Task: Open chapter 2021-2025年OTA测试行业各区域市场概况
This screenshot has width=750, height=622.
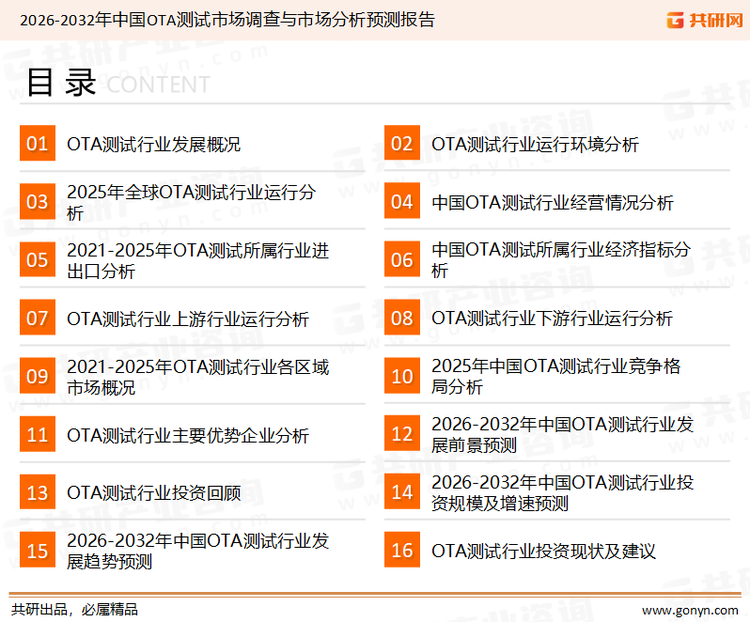Action: [x=198, y=377]
